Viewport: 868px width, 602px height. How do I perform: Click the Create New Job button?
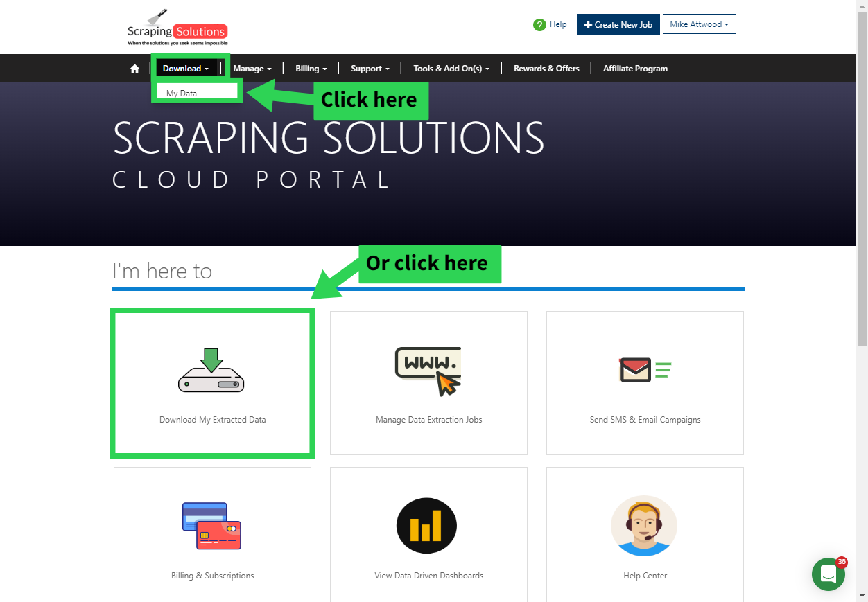618,24
